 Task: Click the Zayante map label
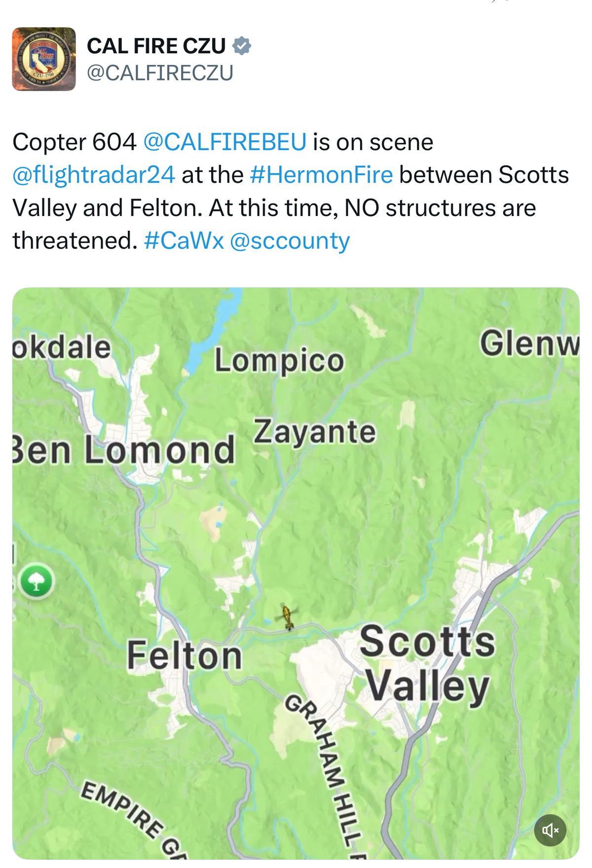314,433
